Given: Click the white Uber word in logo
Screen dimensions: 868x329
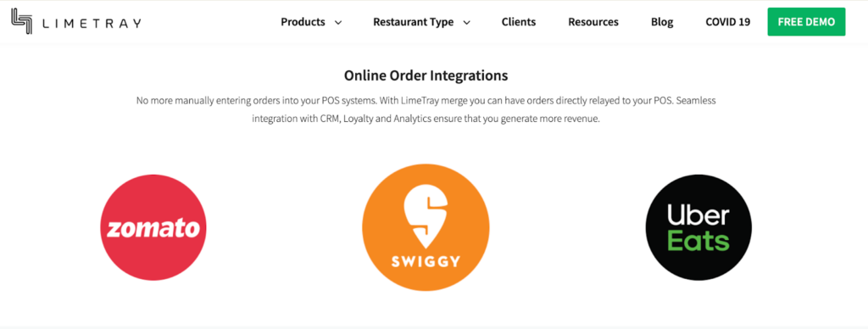Looking at the screenshot, I should point(698,215).
